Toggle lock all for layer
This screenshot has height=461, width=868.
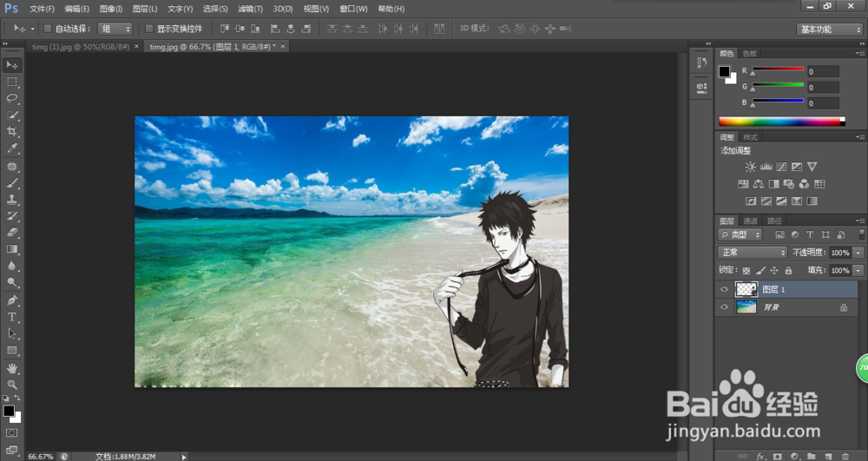pos(788,271)
